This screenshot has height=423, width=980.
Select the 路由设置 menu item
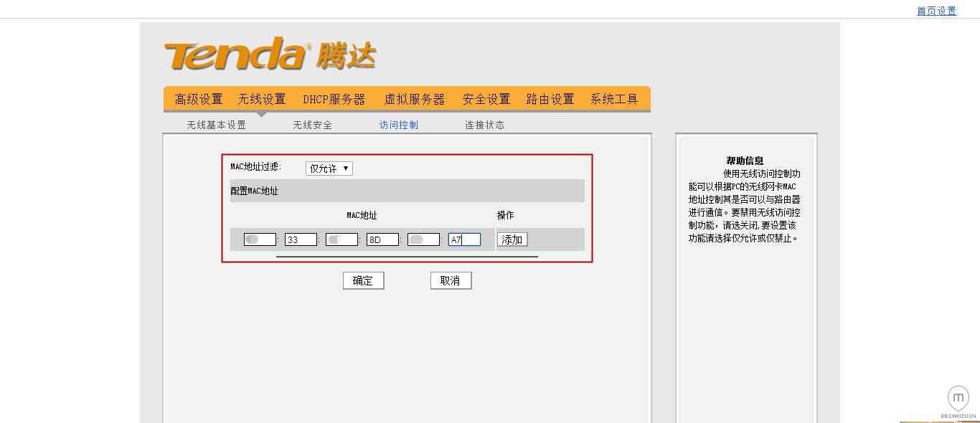[550, 99]
